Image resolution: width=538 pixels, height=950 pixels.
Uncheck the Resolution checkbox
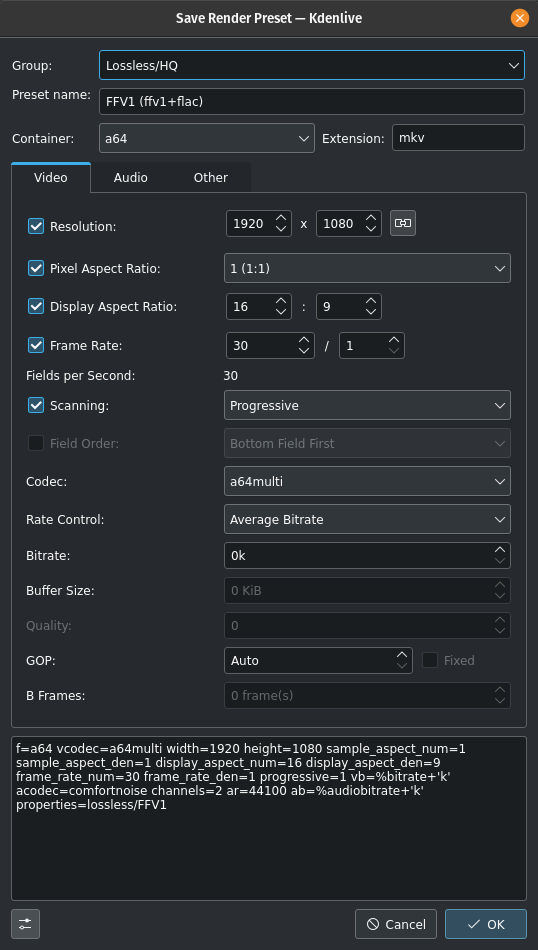[x=36, y=227]
